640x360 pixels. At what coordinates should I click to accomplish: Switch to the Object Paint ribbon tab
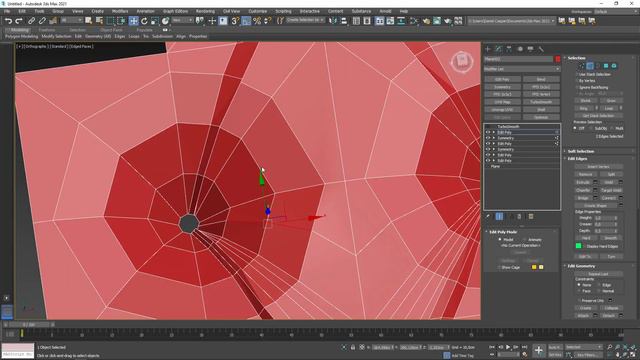[111, 30]
